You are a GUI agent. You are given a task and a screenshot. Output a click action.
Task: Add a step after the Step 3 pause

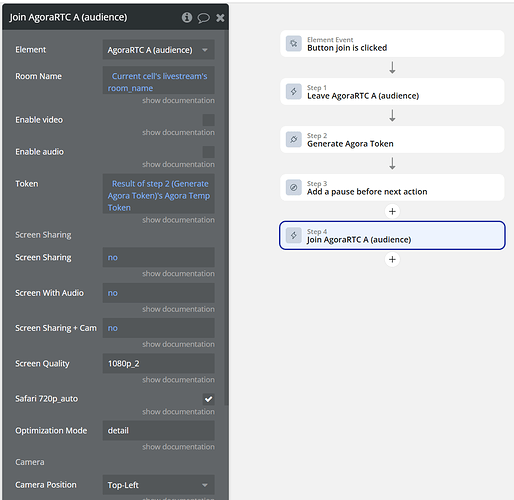click(x=392, y=211)
